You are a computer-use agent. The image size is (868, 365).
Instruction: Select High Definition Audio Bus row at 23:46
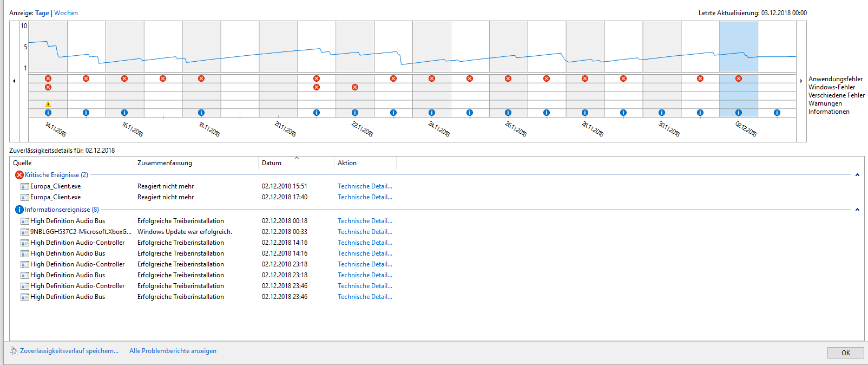pos(206,297)
